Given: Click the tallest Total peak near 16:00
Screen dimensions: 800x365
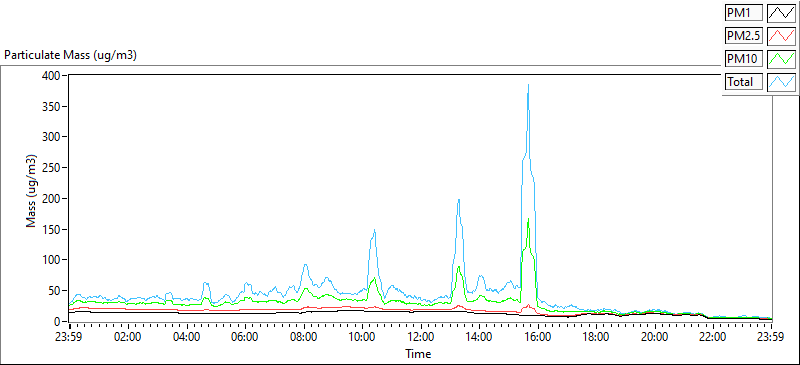Looking at the screenshot, I should (x=528, y=85).
